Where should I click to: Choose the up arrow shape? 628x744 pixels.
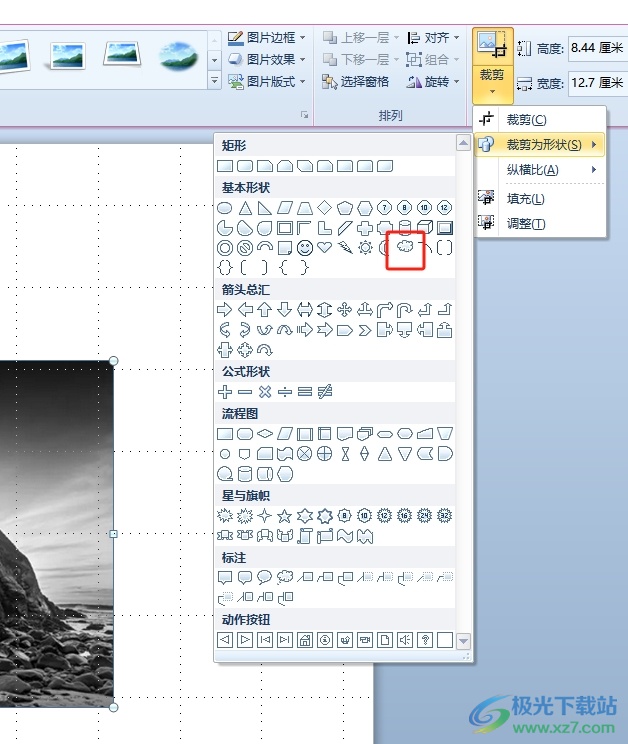(x=265, y=310)
